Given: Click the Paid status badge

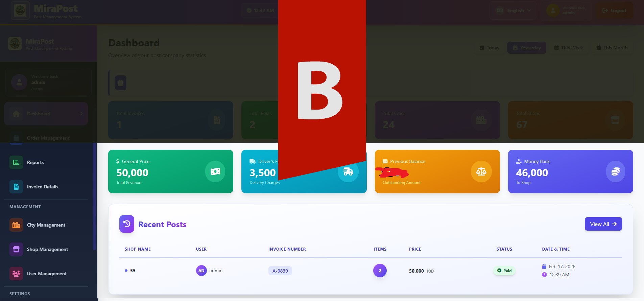Looking at the screenshot, I should point(504,271).
